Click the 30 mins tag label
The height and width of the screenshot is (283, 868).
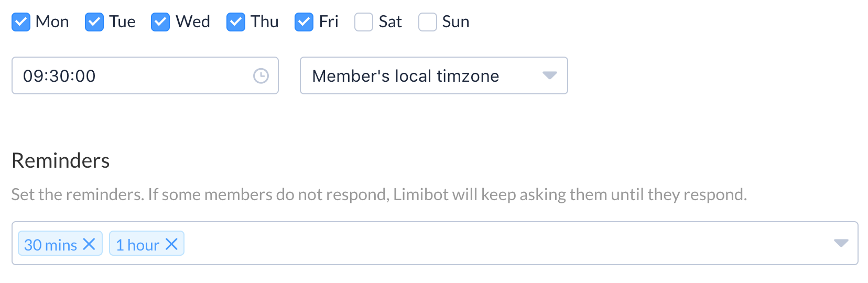50,245
